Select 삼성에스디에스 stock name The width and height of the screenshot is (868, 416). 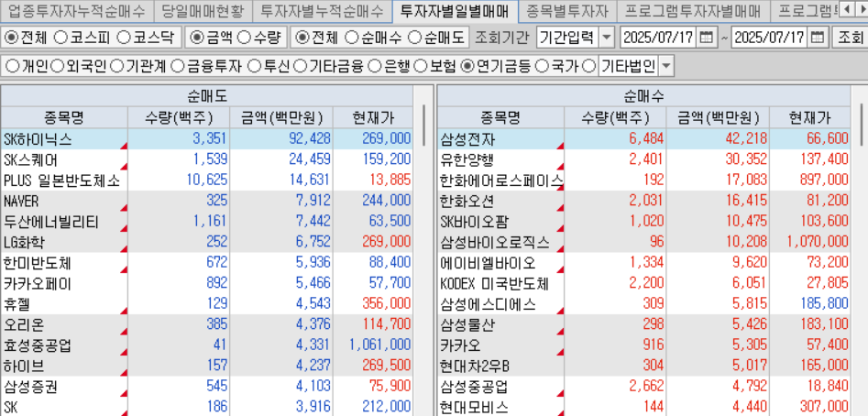(x=489, y=304)
